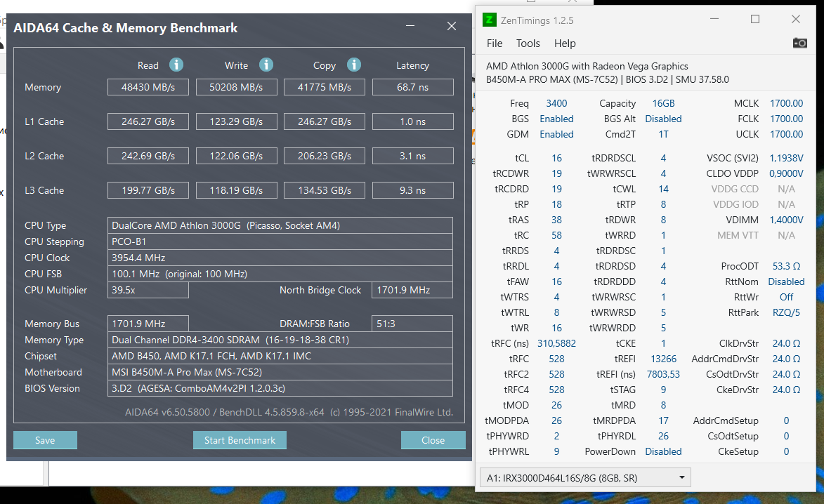Click the North Bridge Clock value field

[x=412, y=290]
